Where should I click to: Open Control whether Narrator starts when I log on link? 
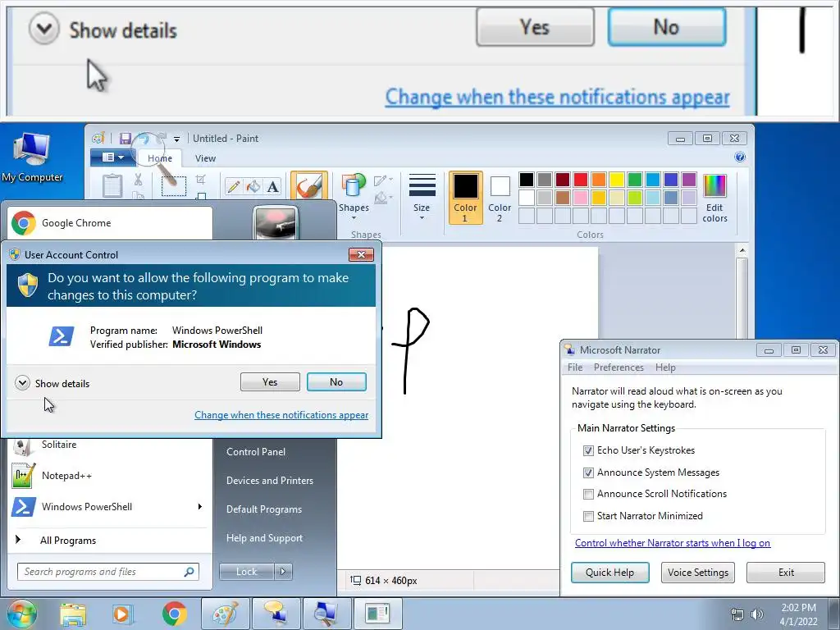[673, 543]
